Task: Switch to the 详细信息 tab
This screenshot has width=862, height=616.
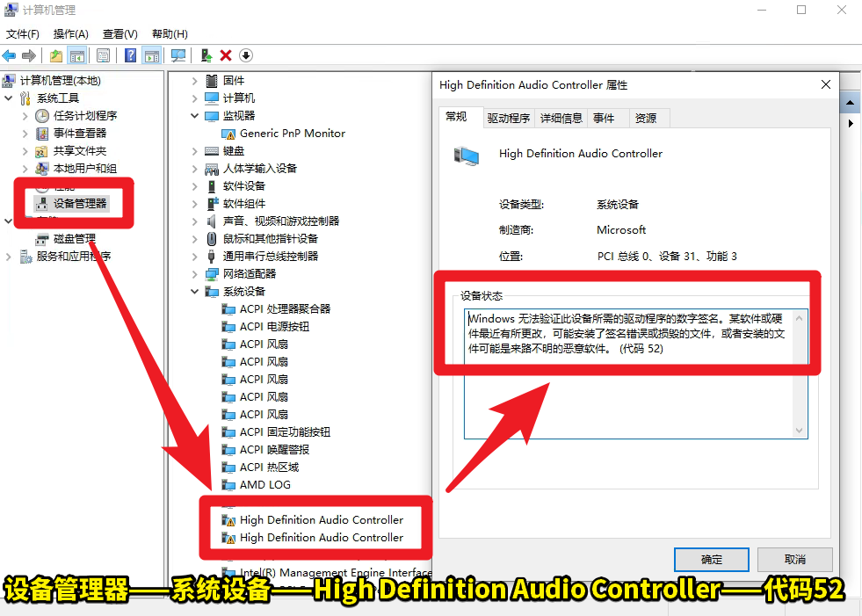Action: 561,119
